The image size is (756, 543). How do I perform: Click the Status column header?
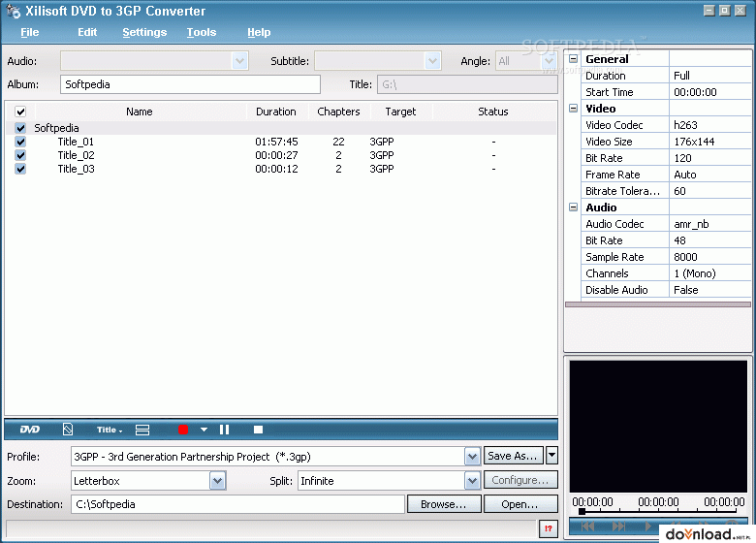493,112
